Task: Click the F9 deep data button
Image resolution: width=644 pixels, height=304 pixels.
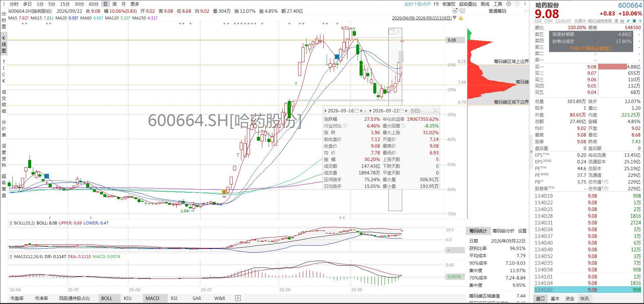Action: coord(436,4)
